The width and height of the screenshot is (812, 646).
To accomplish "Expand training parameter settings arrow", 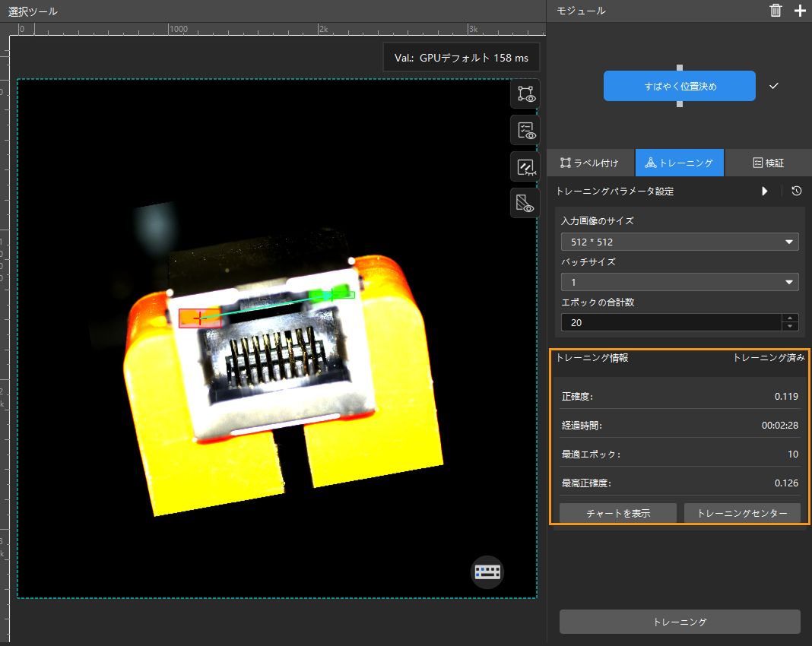I will click(x=764, y=191).
